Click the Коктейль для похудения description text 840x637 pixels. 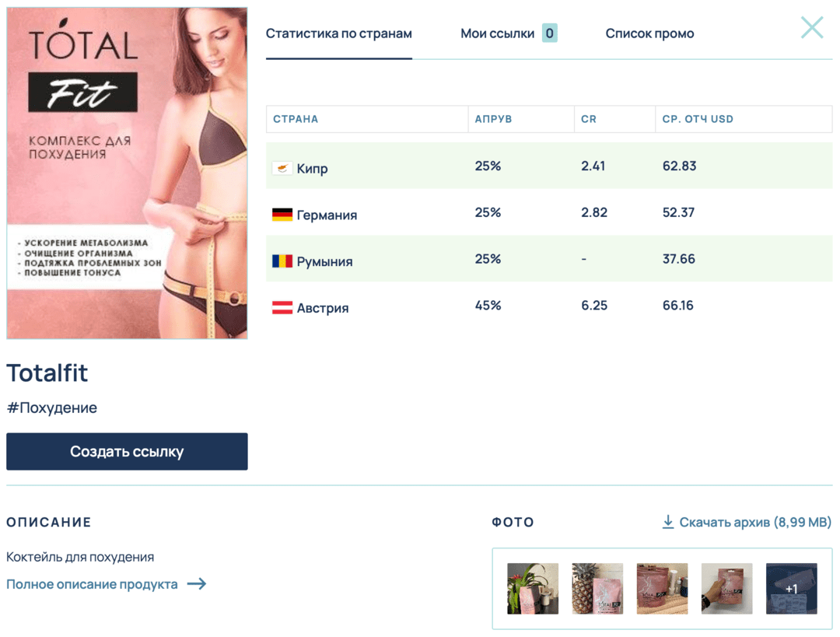[80, 557]
